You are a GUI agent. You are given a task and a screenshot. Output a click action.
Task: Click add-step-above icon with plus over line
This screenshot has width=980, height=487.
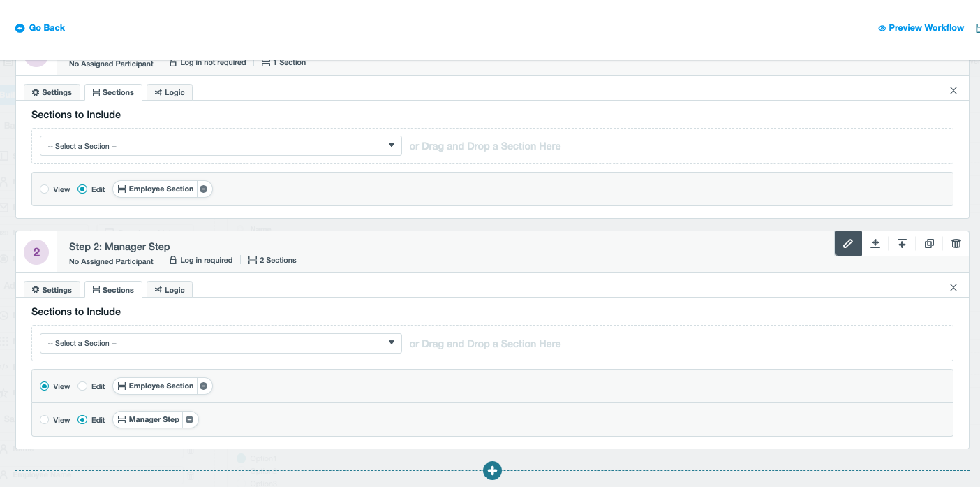point(875,244)
